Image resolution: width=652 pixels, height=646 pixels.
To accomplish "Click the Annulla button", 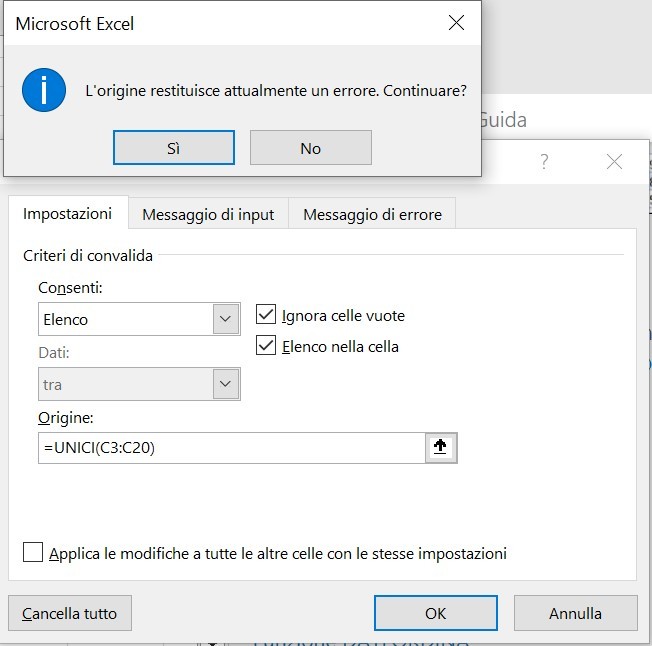I will (575, 613).
